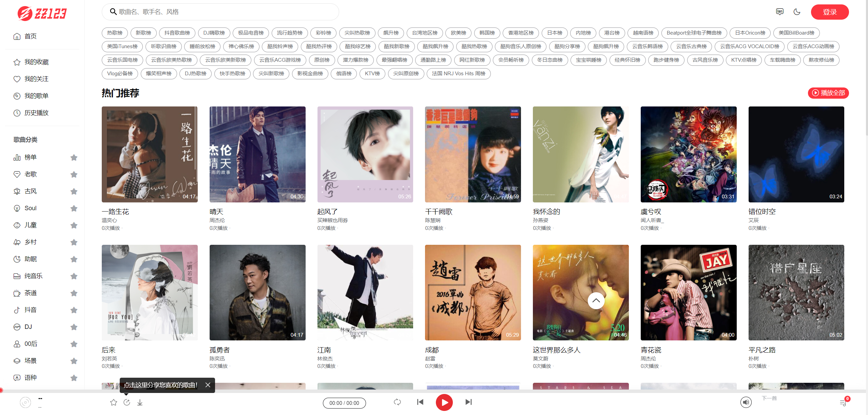Expand the 古风 category in sidebar
Image resolution: width=868 pixels, height=415 pixels.
pos(31,191)
